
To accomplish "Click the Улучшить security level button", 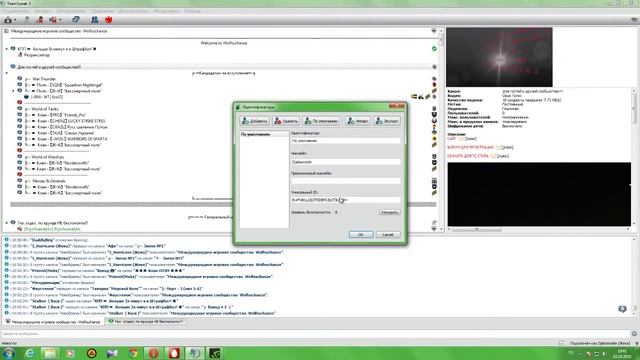I will [389, 212].
